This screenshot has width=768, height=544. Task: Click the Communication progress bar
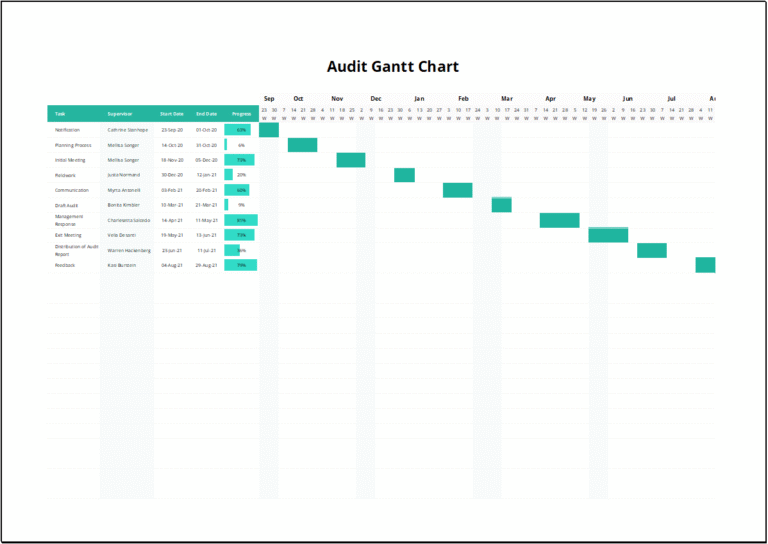237,190
